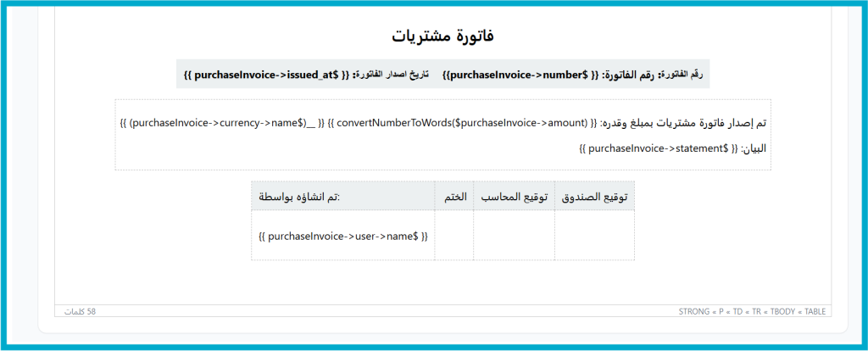Click the توقيع الصندوق header cell
This screenshot has height=351, width=868.
(x=594, y=197)
